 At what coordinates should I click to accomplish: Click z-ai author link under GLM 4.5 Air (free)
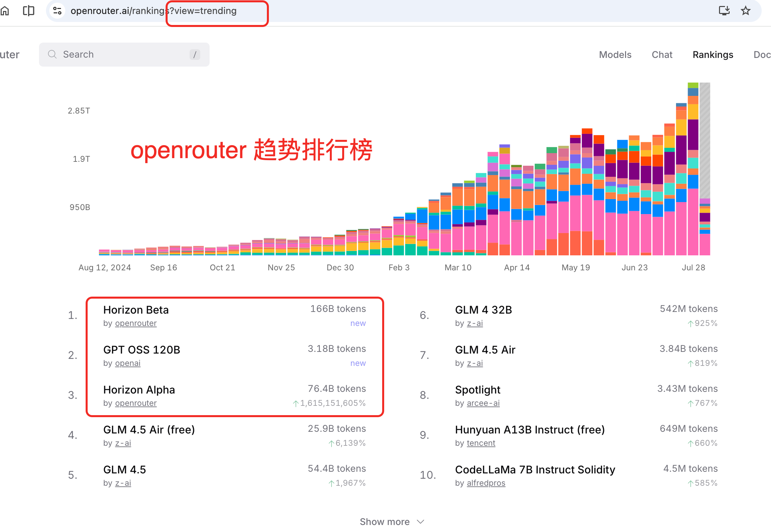pyautogui.click(x=123, y=443)
